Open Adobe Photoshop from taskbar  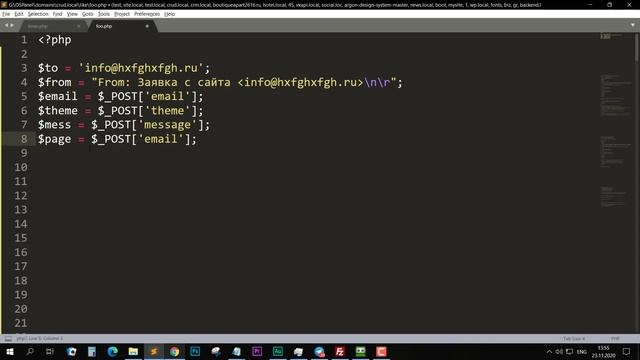click(195, 351)
